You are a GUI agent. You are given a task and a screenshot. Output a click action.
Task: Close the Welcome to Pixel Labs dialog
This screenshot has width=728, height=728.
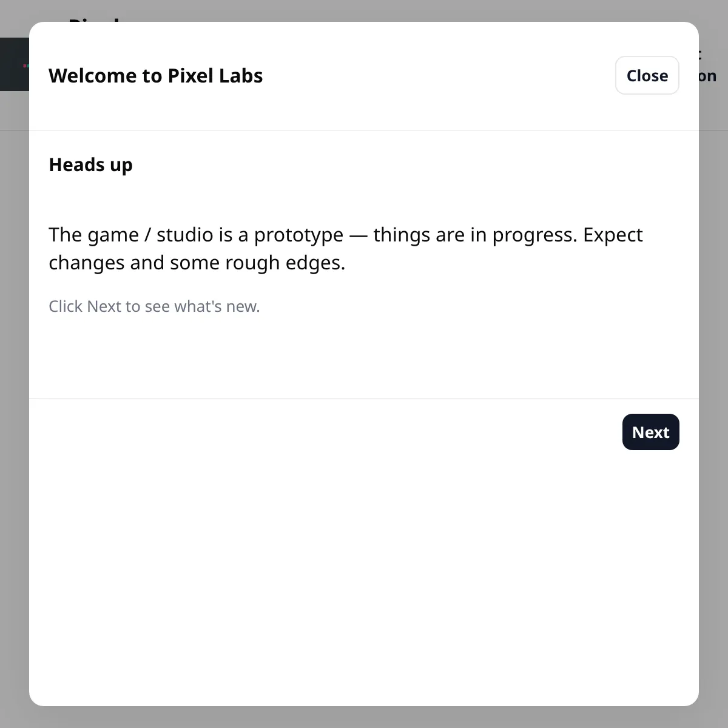click(647, 75)
